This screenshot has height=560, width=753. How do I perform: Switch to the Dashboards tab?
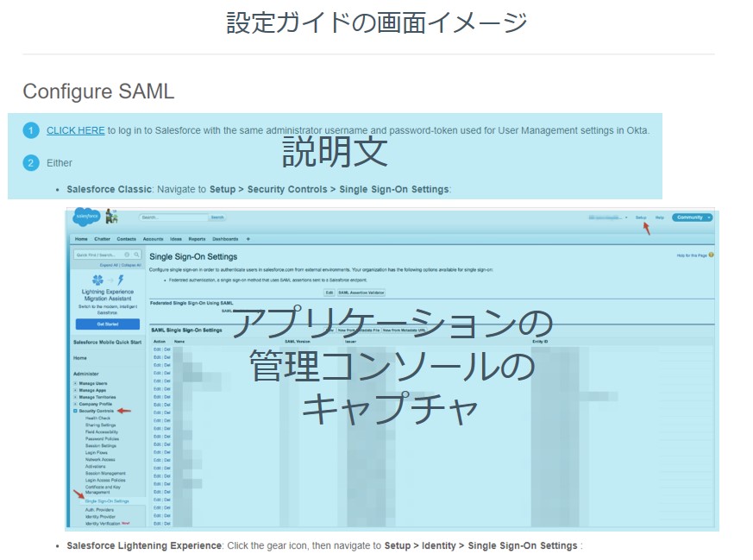pyautogui.click(x=225, y=239)
